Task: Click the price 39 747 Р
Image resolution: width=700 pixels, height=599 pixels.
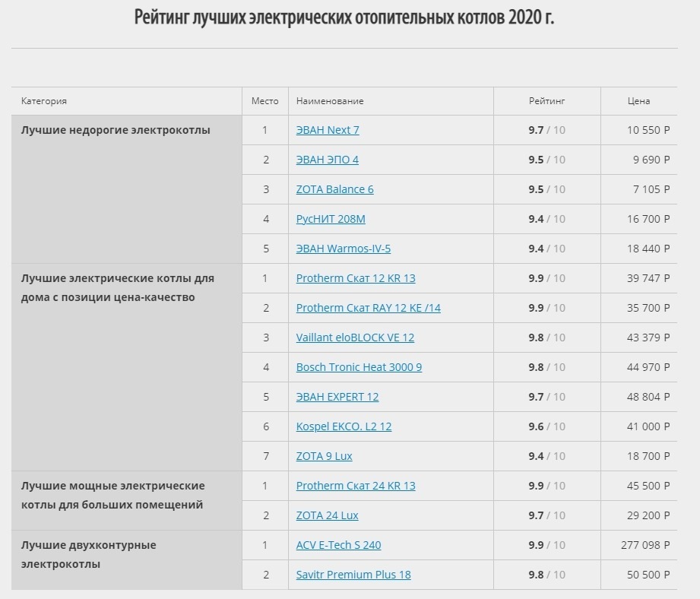Action: click(x=648, y=278)
